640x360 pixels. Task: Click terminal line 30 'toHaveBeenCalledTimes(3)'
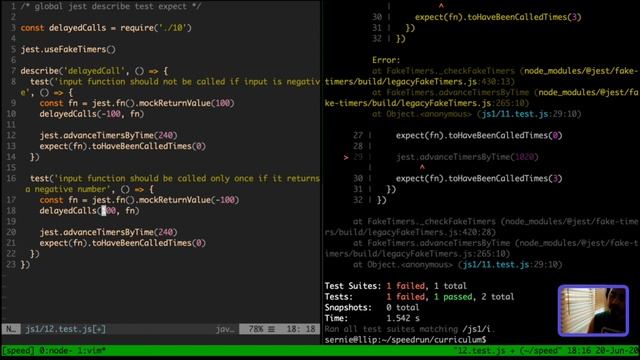pos(505,178)
